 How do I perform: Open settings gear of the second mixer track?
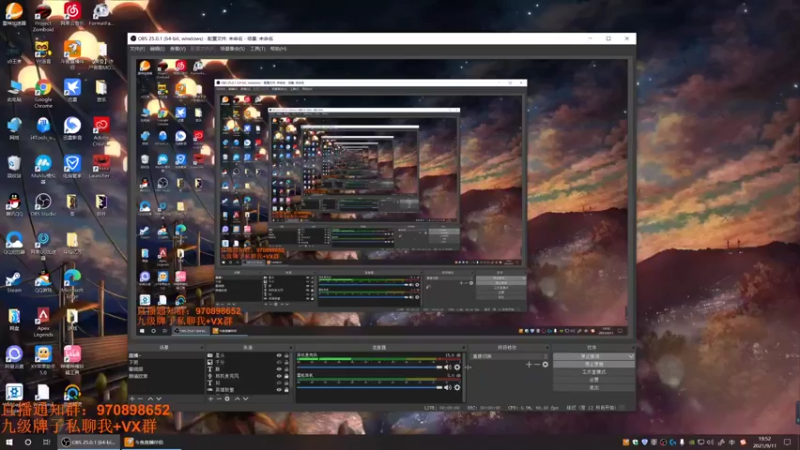pos(457,388)
